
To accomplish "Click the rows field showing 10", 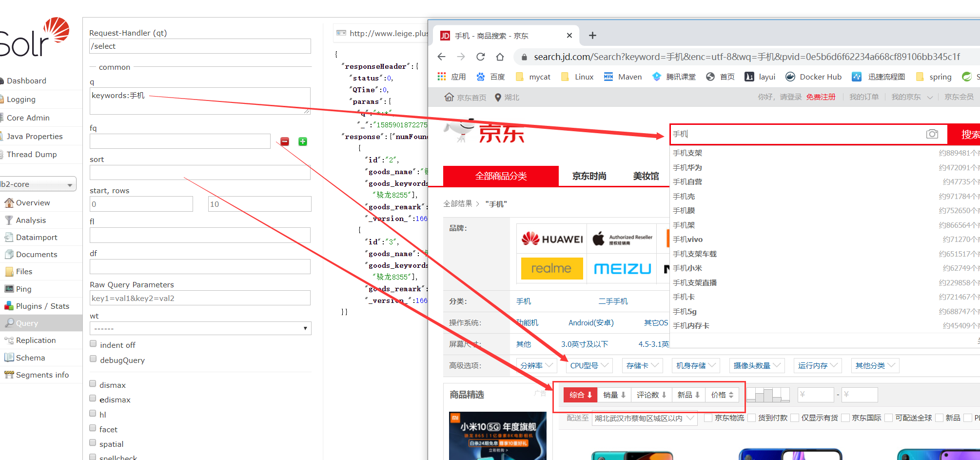I will [259, 204].
